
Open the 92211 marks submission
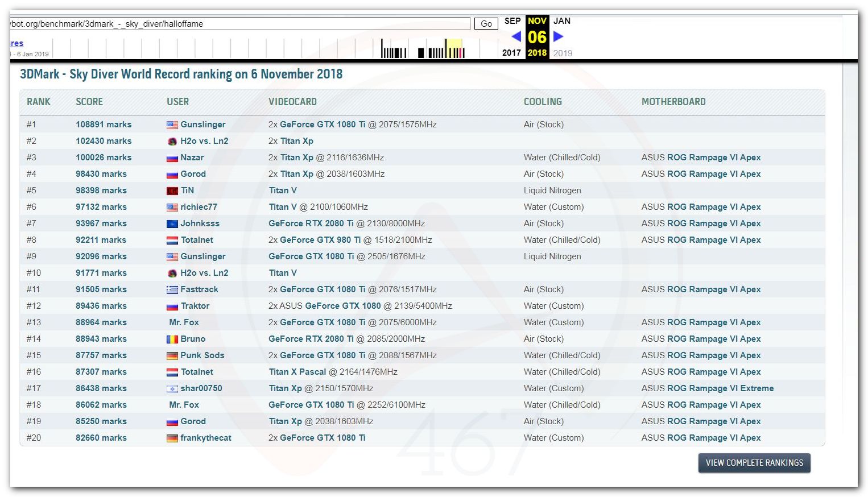[x=101, y=240]
